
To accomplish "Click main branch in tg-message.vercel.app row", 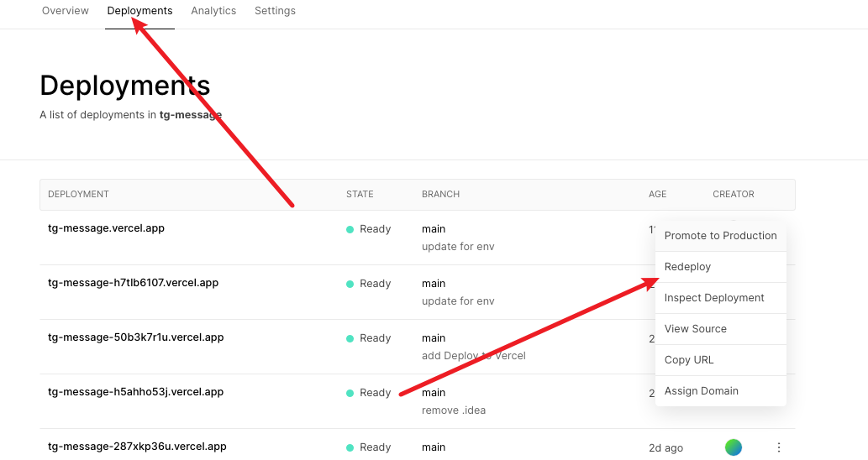I will pos(434,229).
